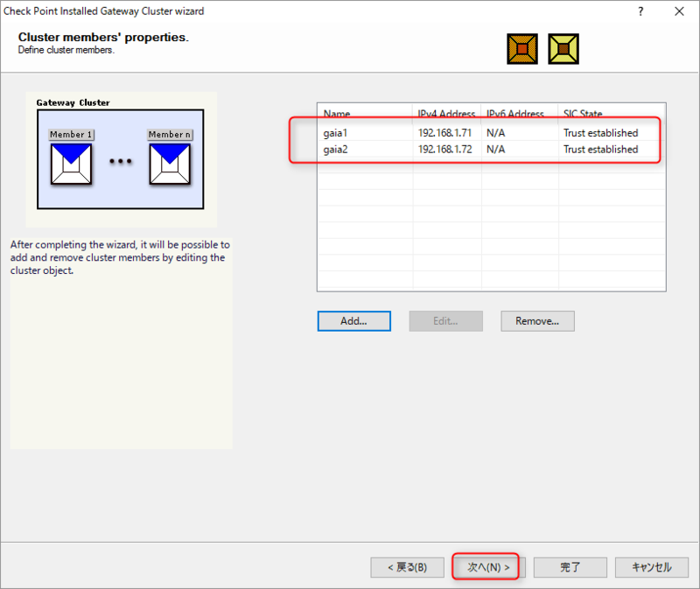700x589 pixels.
Task: Click the Gateway Cluster diagram title
Action: (x=73, y=102)
